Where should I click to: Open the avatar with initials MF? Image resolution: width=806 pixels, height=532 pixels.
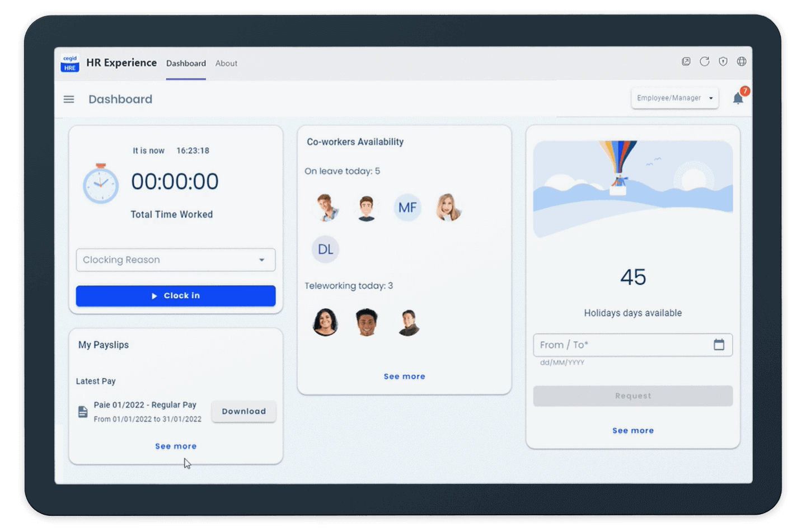tap(407, 208)
